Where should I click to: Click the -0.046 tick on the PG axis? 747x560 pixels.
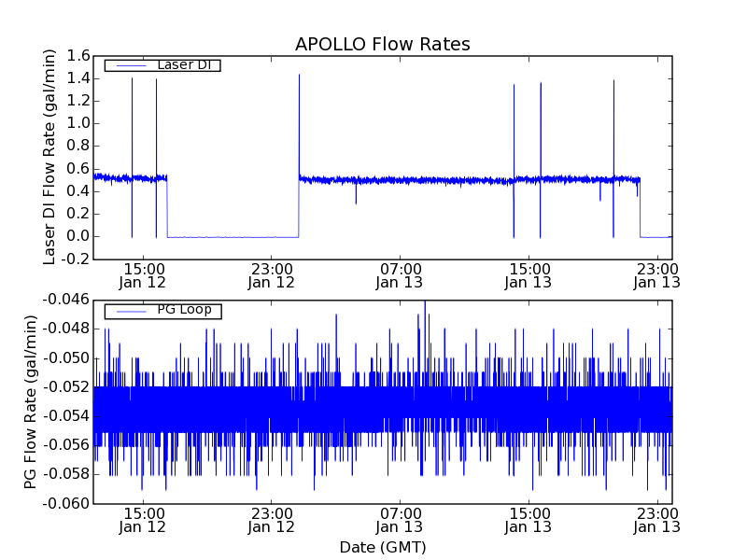66,300
